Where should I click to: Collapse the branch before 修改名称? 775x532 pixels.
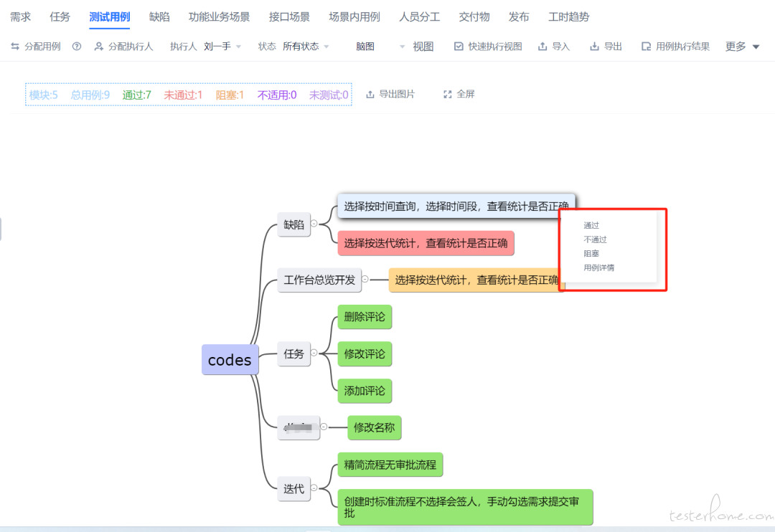coord(324,427)
